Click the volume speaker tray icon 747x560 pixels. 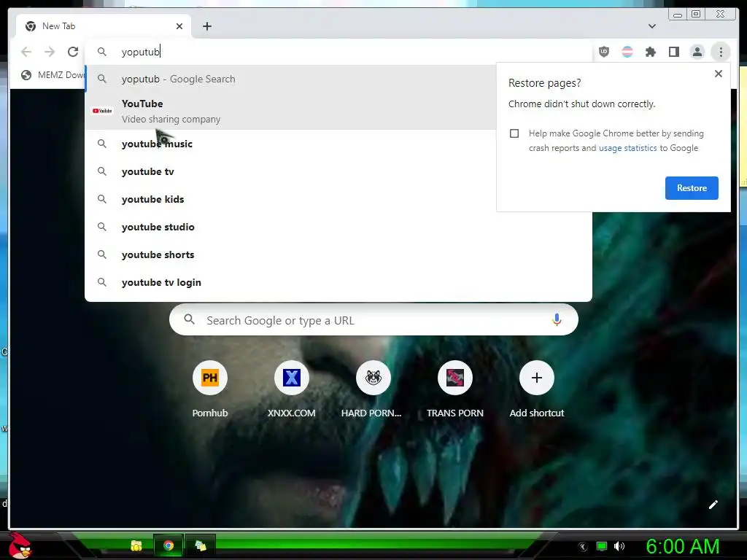pyautogui.click(x=619, y=546)
